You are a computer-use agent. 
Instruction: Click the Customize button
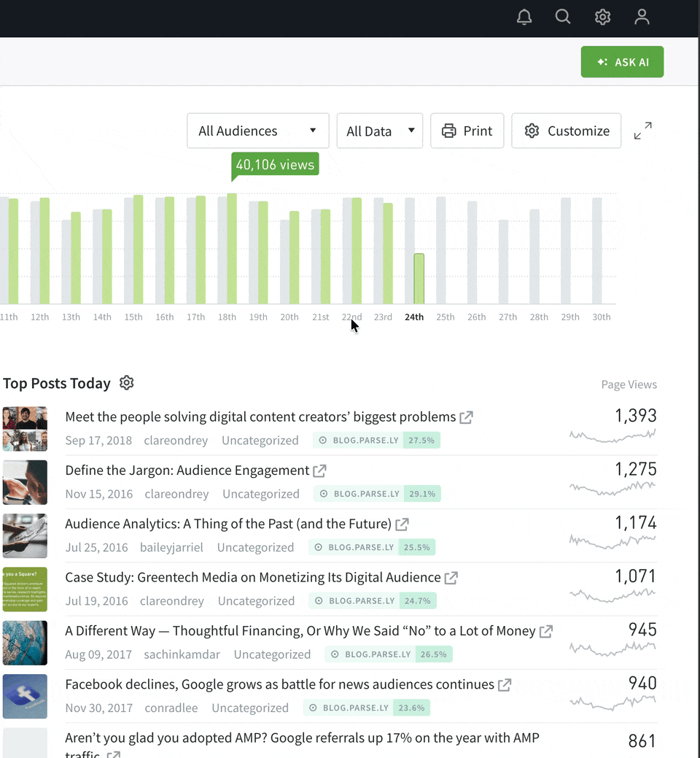point(567,131)
